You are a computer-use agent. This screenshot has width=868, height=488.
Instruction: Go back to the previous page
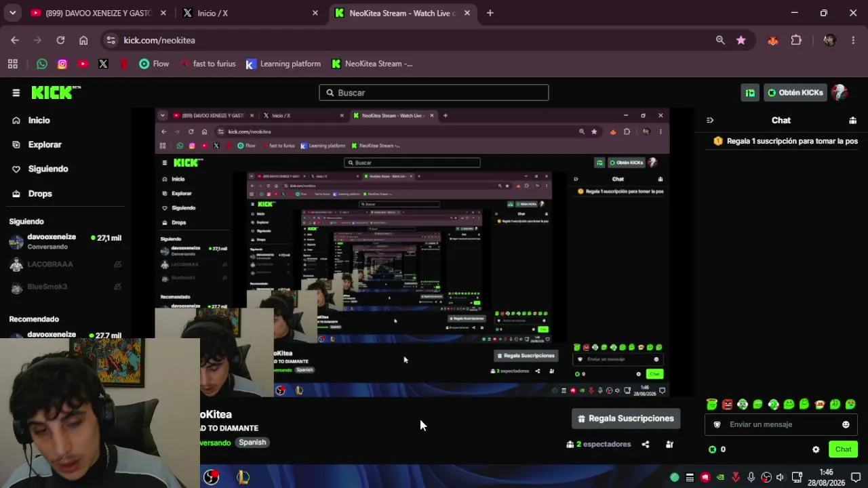pyautogui.click(x=15, y=40)
